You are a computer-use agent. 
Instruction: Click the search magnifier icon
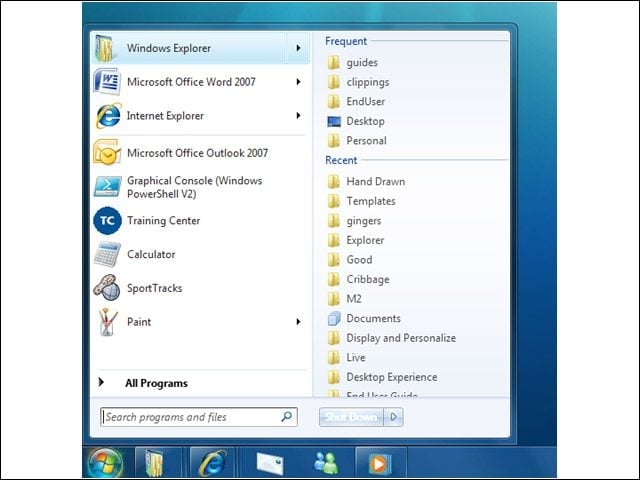point(287,417)
